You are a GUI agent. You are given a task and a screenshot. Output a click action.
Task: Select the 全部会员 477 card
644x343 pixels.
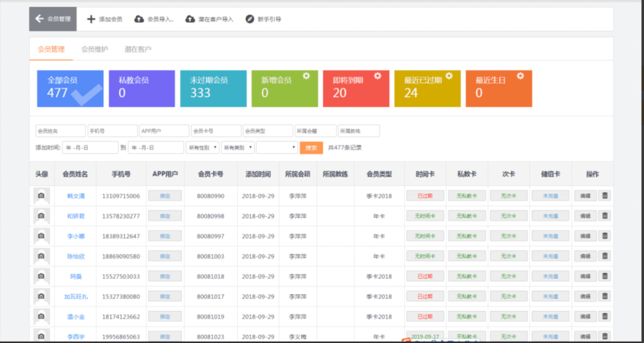click(x=70, y=89)
